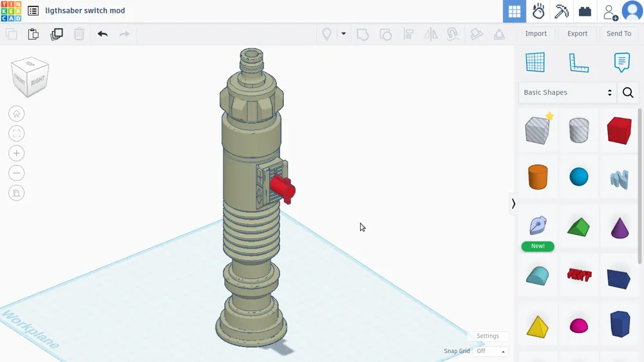Open the Sim Lab icon
This screenshot has width=644, height=362.
pos(538,11)
